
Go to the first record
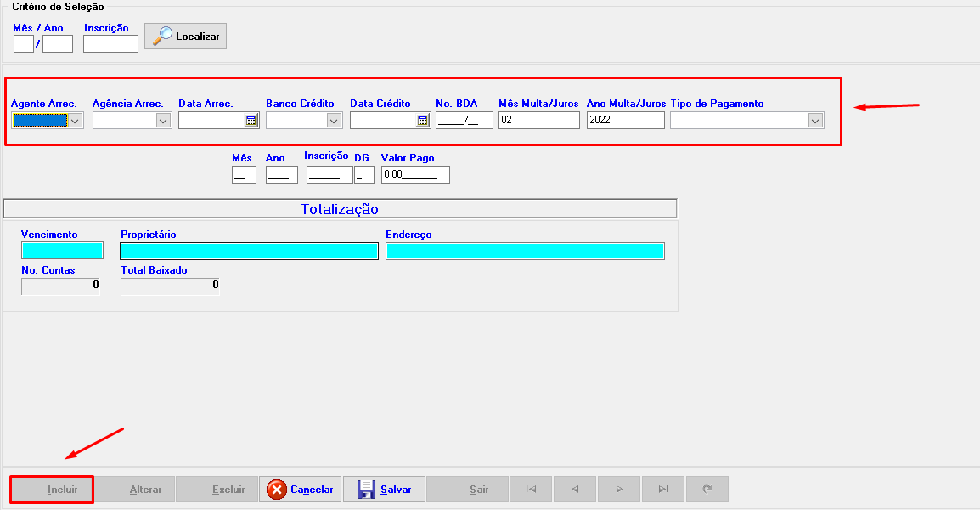[531, 490]
